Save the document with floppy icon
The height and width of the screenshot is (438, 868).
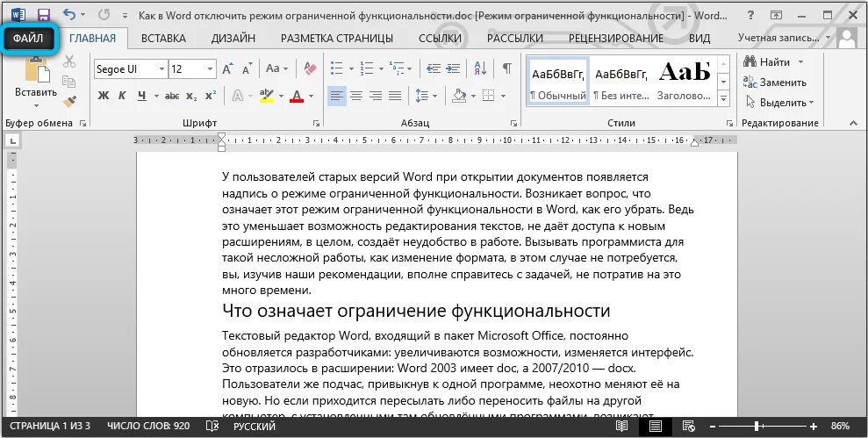click(x=44, y=16)
